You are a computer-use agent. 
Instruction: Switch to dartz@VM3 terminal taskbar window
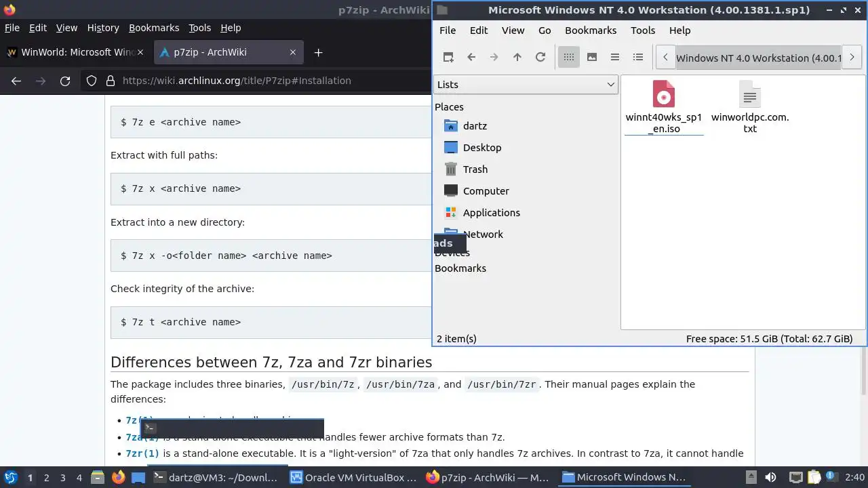[x=217, y=477]
